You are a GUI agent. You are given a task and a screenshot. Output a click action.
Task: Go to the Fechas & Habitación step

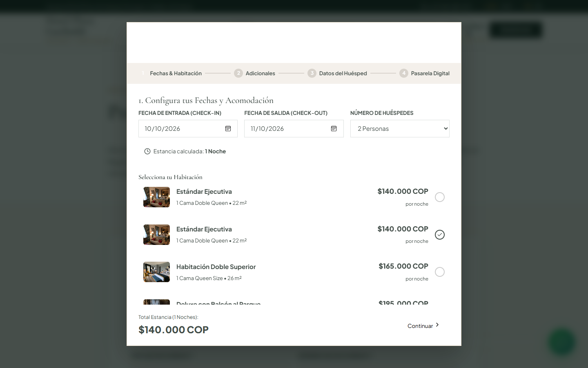170,74
